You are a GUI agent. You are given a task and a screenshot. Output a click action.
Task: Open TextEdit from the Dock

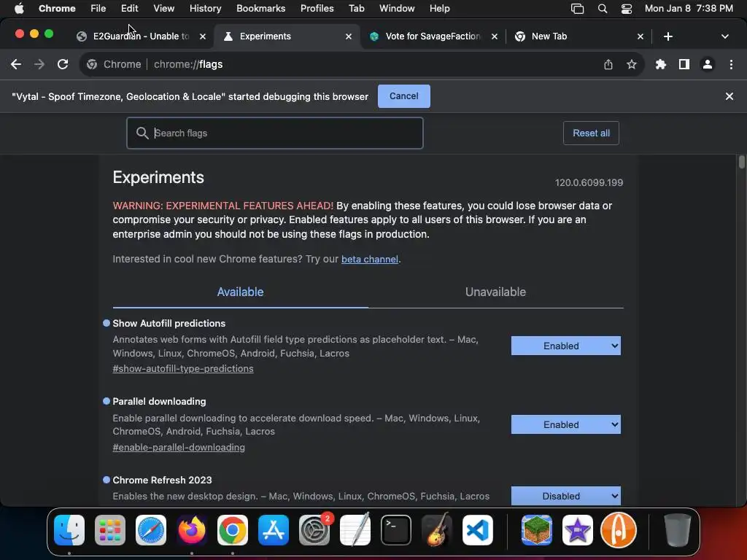click(x=355, y=529)
